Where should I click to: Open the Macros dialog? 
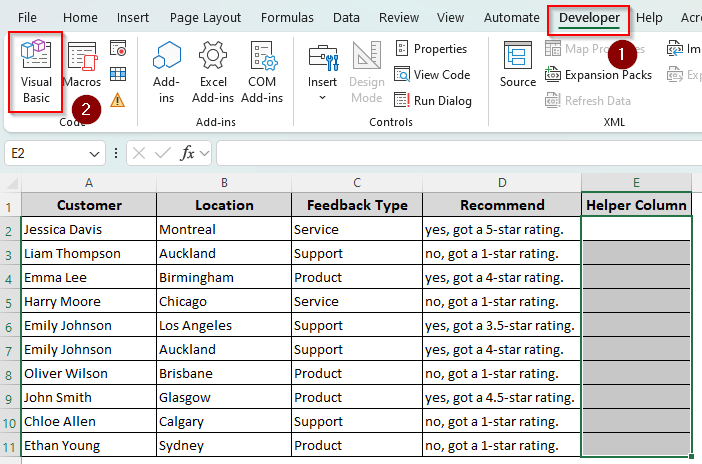click(82, 65)
